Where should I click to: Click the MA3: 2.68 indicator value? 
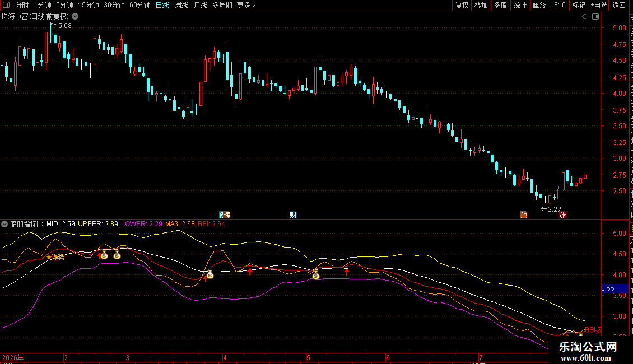(180, 224)
